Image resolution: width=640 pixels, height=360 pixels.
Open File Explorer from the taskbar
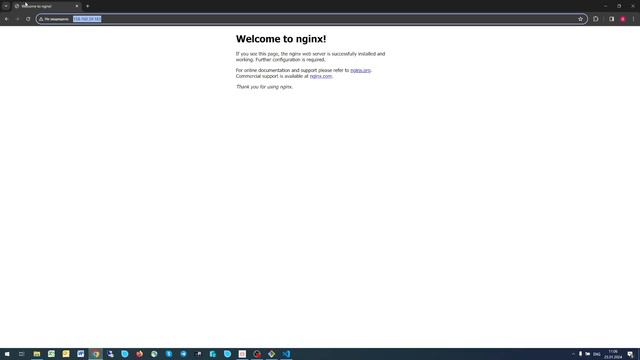pyautogui.click(x=37, y=354)
